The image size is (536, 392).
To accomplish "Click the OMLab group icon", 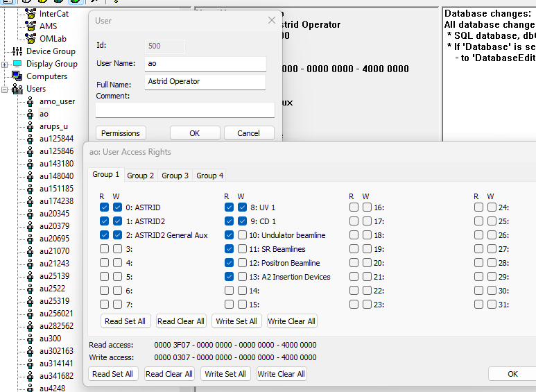I will click(30, 38).
